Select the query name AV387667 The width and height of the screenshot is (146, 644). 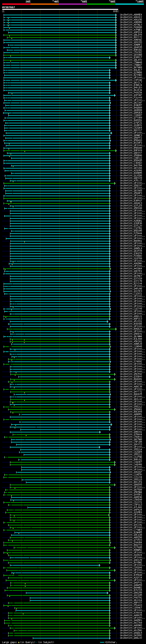(x=8, y=7)
